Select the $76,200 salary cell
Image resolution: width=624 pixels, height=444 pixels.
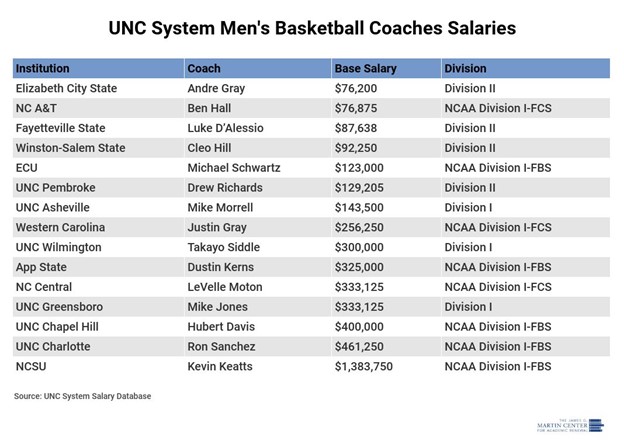point(356,89)
